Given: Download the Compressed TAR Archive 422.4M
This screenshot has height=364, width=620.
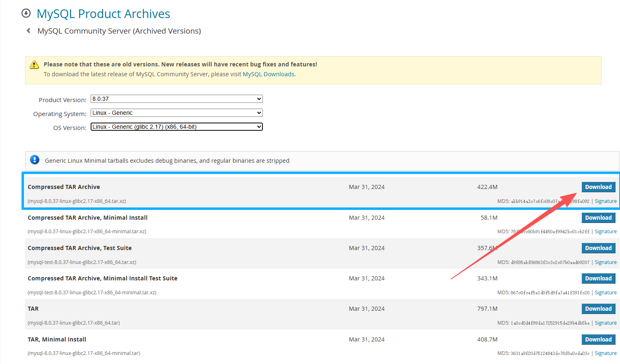Looking at the screenshot, I should pos(598,187).
